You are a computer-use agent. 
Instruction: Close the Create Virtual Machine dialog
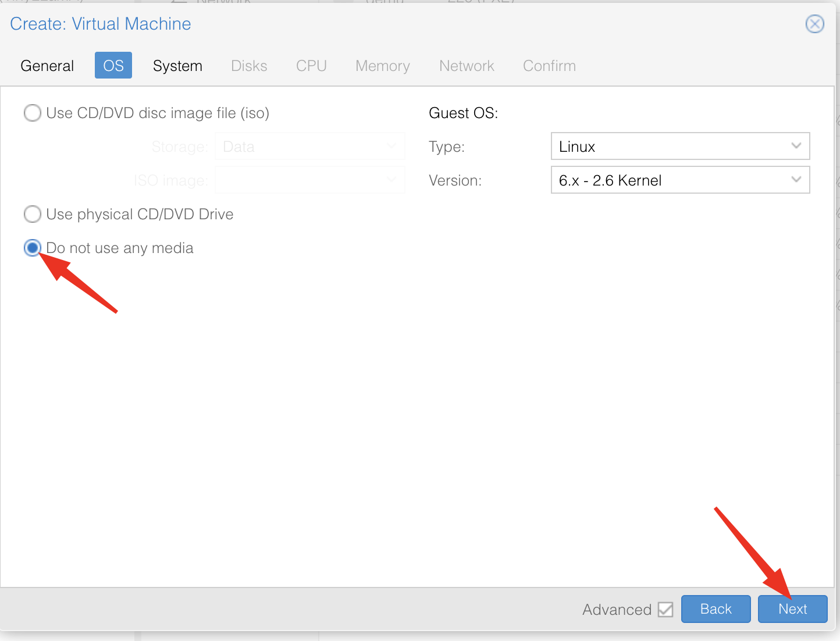(814, 24)
